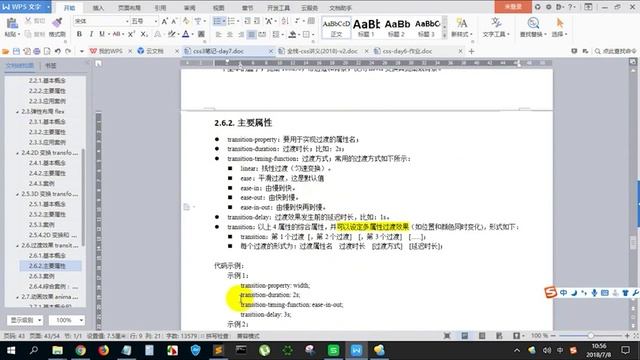Toggle justified alignment
The width and height of the screenshot is (640, 360).
pos(251,35)
